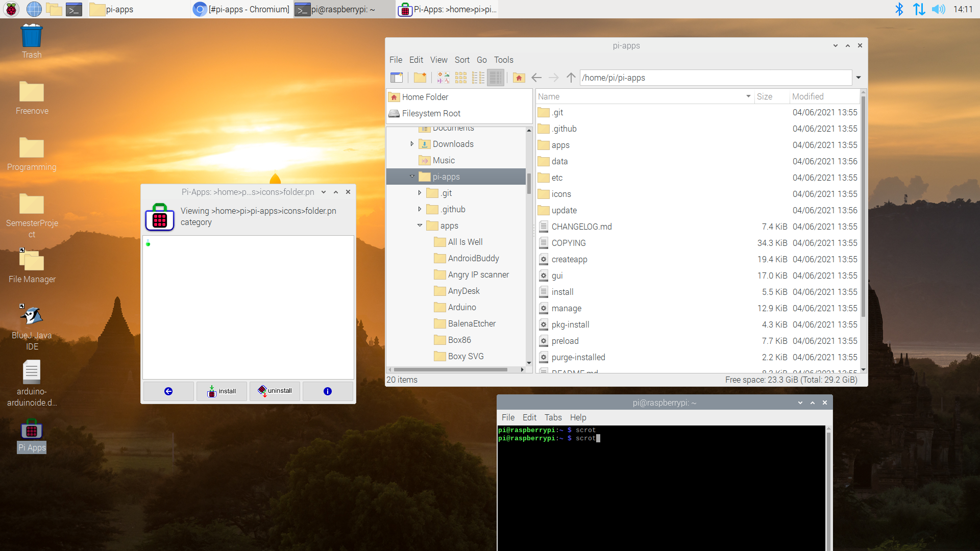This screenshot has width=980, height=551.
Task: Expand the Downloads tree node
Action: click(412, 144)
